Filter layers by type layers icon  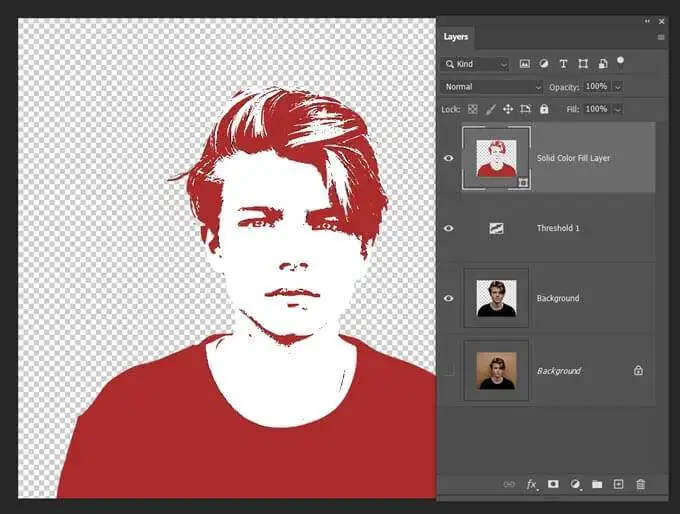coord(564,64)
